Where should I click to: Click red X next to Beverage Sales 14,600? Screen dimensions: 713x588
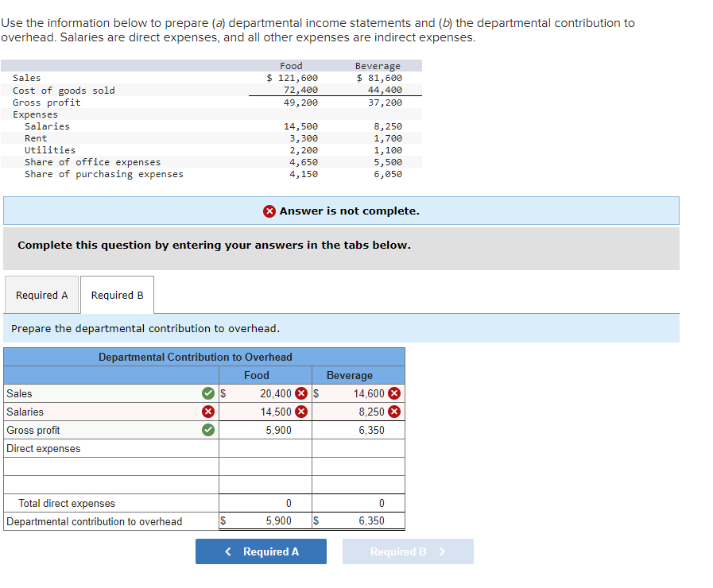pyautogui.click(x=392, y=393)
